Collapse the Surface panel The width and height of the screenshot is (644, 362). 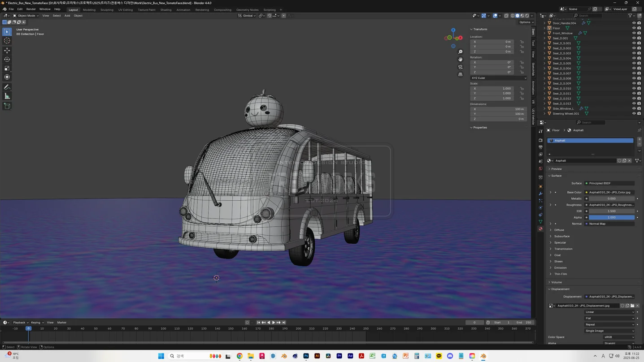pos(556,176)
